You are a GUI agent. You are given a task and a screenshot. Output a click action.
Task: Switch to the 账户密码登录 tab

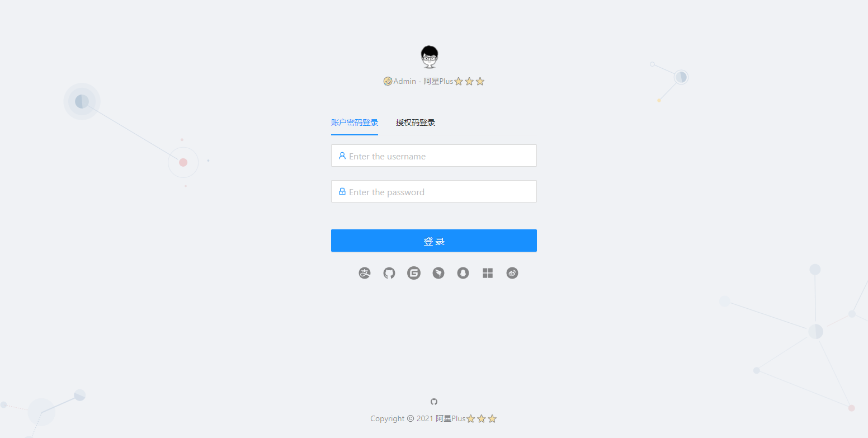(355, 123)
